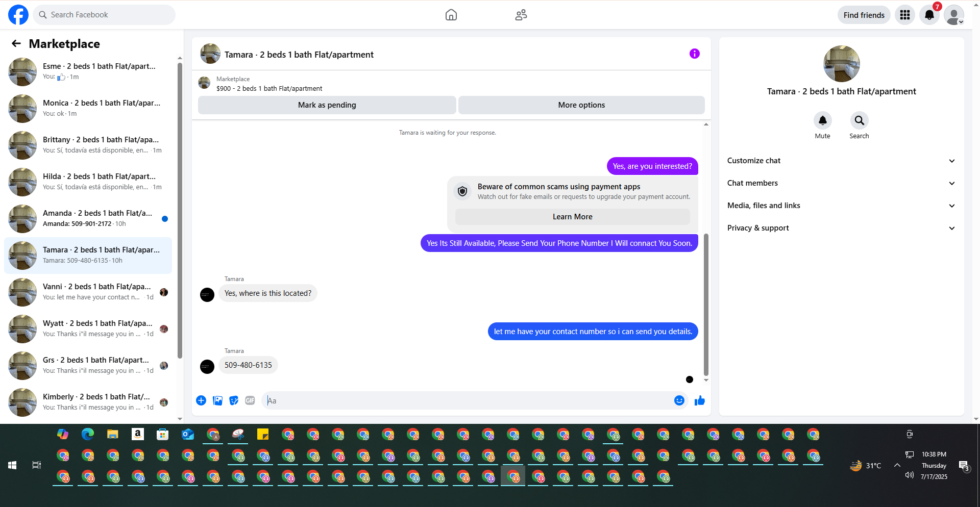Click the chat scrollbar up arrow

(x=706, y=124)
